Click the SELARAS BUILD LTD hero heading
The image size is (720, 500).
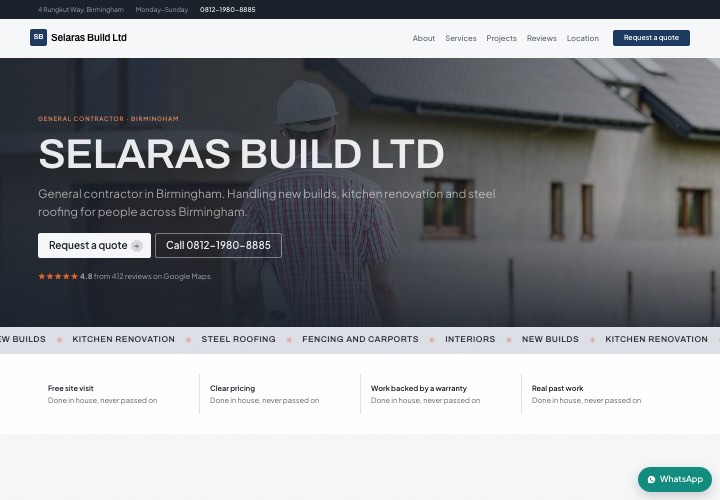click(241, 154)
